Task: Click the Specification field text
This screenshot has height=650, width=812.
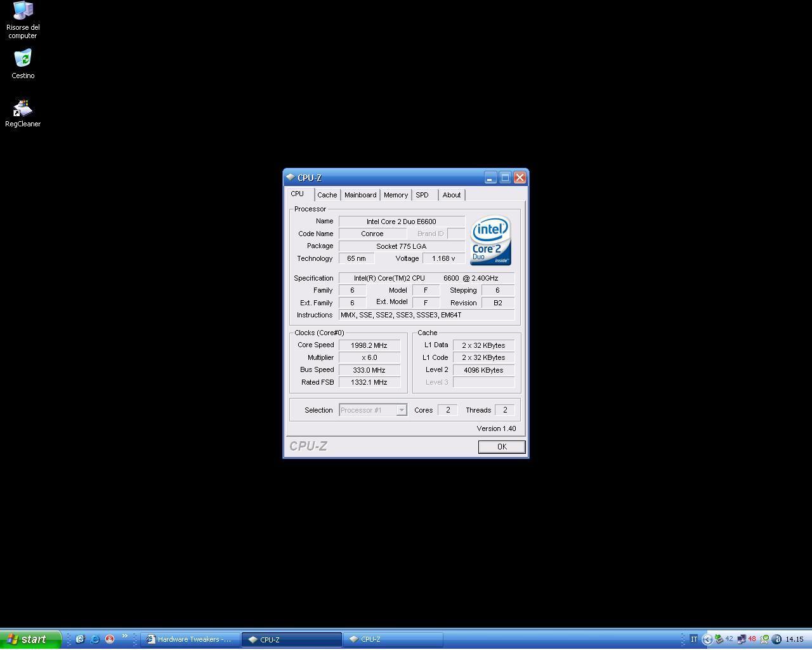Action: [426, 278]
